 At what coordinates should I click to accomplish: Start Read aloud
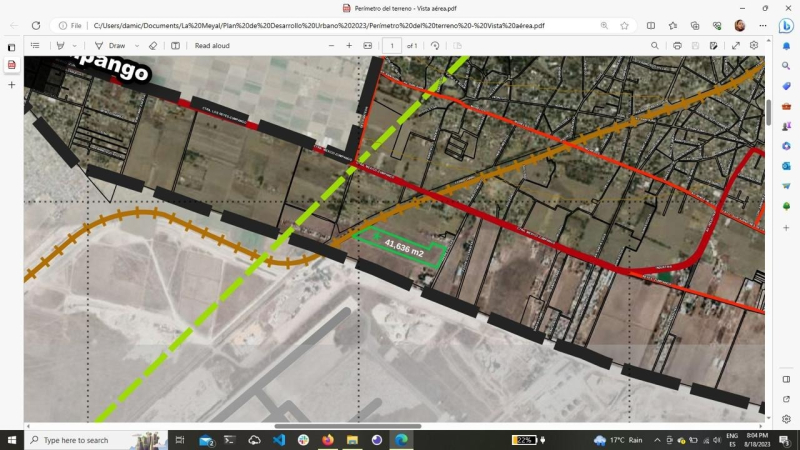212,45
